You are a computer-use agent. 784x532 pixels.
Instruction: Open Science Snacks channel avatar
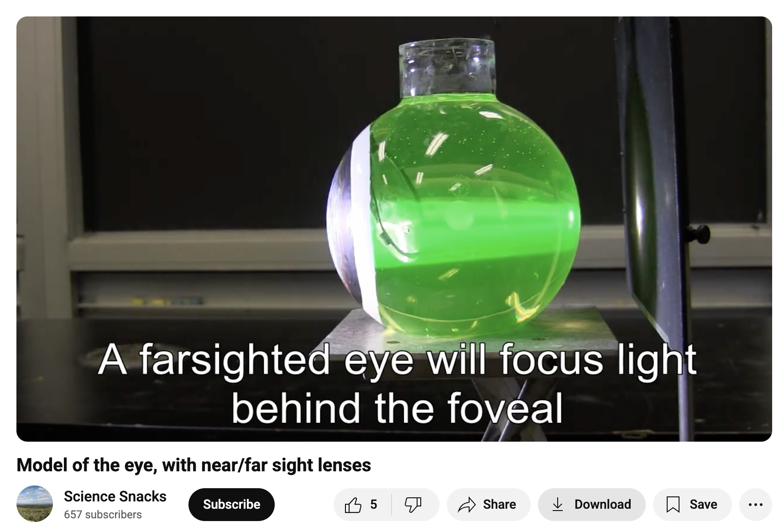[x=35, y=504]
